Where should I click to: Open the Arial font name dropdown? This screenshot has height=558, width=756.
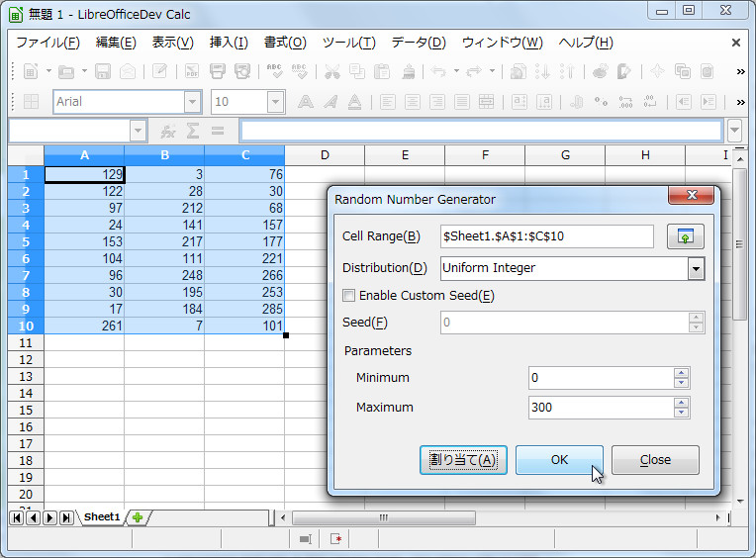[x=192, y=102]
